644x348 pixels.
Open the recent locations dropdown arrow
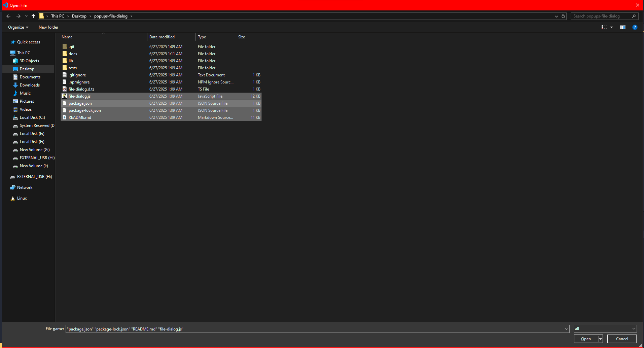26,16
